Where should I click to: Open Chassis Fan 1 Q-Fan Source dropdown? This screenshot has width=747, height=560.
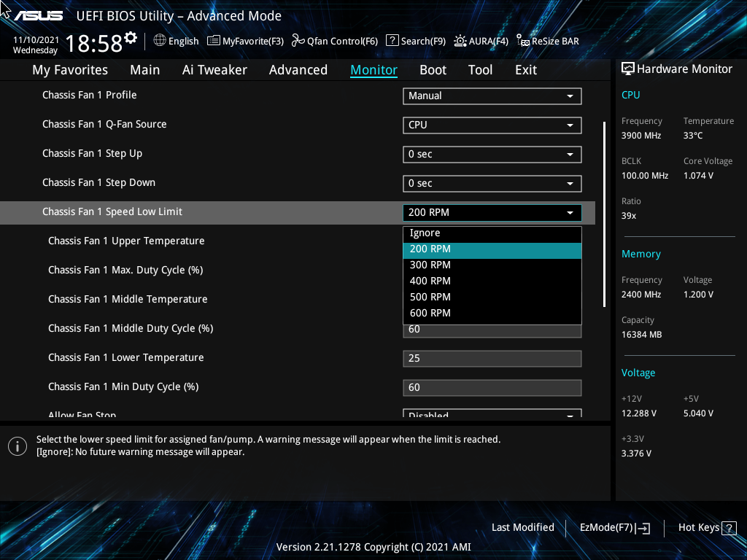492,125
